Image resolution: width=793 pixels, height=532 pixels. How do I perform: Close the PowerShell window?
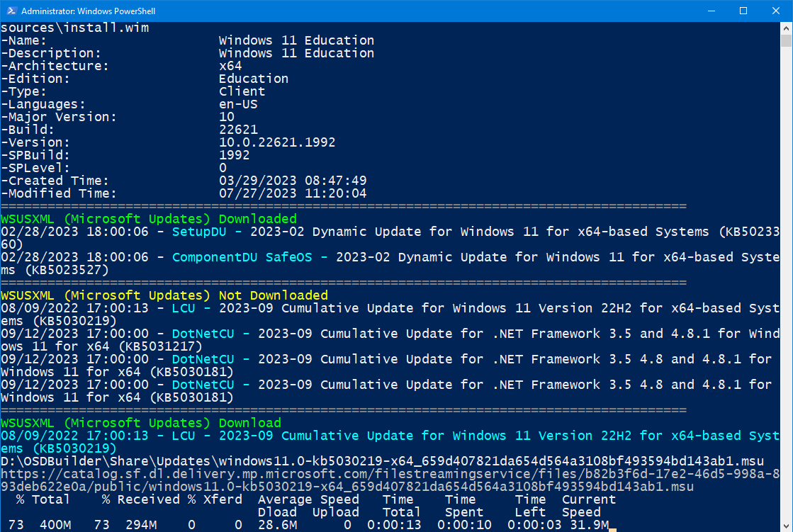tap(776, 11)
